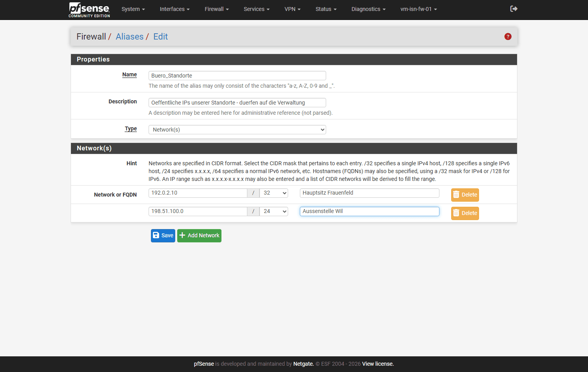
Task: Click the Hint label
Action: point(132,163)
